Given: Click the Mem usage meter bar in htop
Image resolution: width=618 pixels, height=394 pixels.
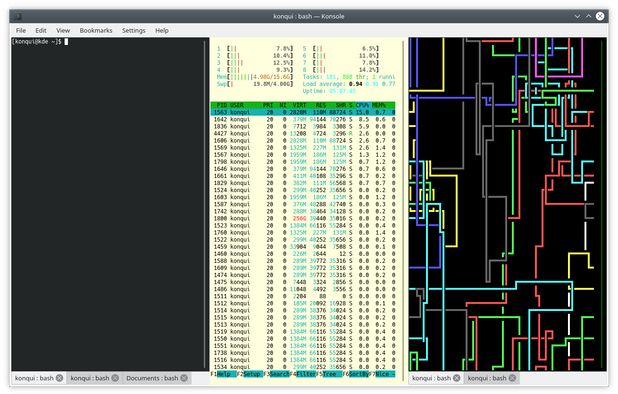Looking at the screenshot, I should point(255,77).
